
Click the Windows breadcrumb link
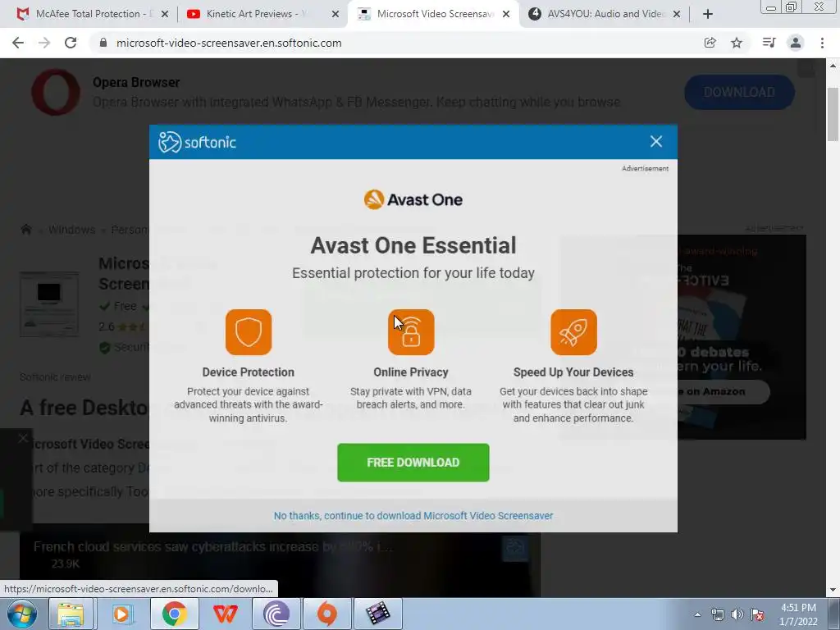pyautogui.click(x=72, y=230)
